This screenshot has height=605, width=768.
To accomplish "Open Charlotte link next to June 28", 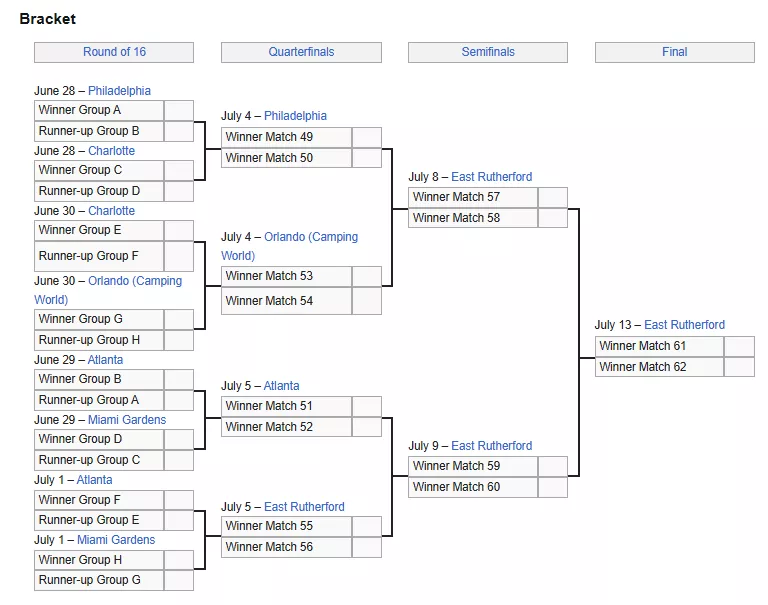I will click(x=111, y=151).
